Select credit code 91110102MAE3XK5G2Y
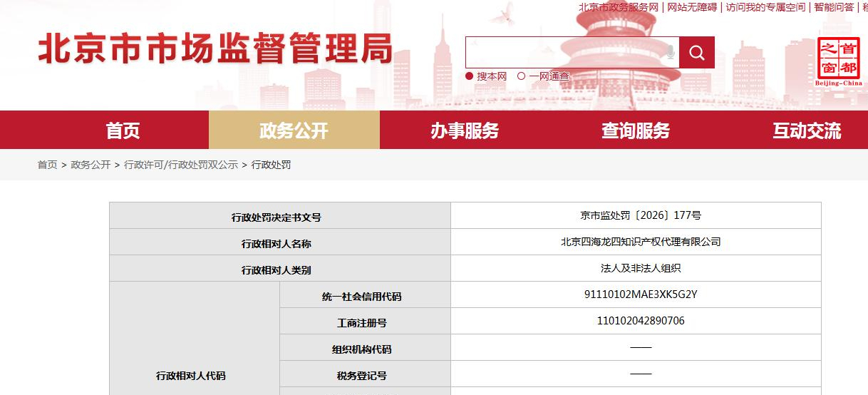The height and width of the screenshot is (395, 868). click(x=641, y=294)
